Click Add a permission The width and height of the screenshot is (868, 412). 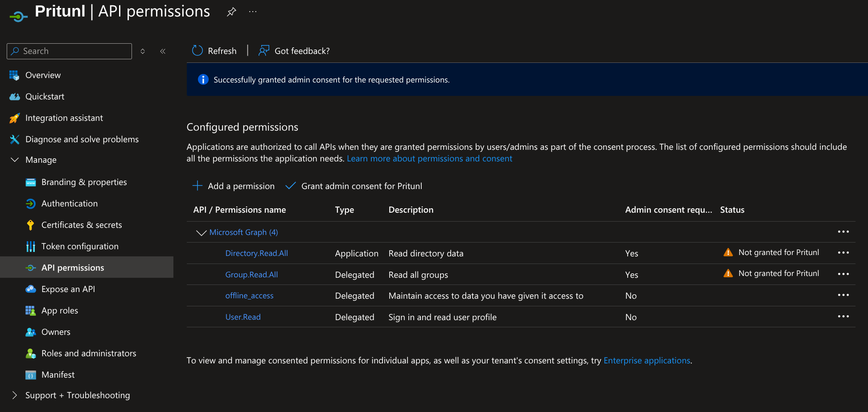coord(234,186)
